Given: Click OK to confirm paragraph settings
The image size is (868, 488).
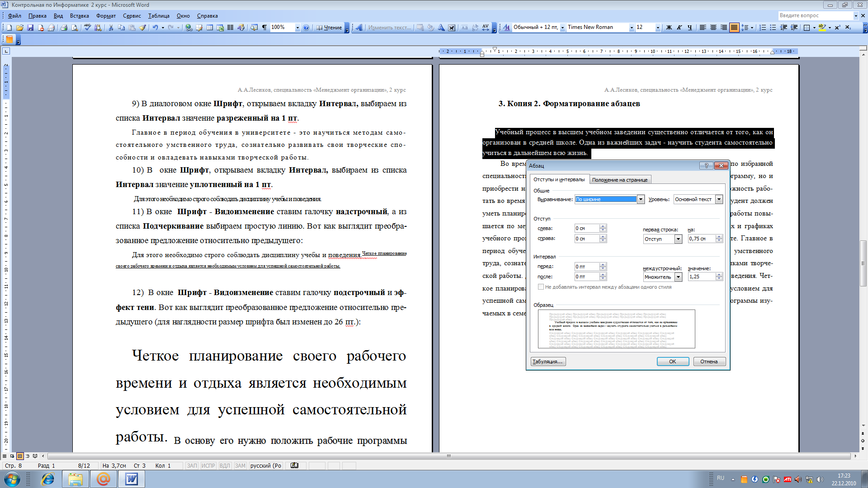Looking at the screenshot, I should (x=672, y=361).
